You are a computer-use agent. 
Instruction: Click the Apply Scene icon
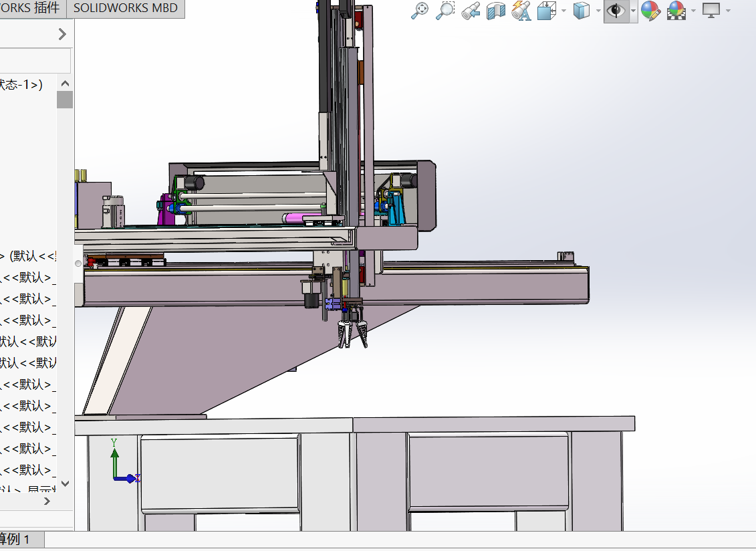676,11
